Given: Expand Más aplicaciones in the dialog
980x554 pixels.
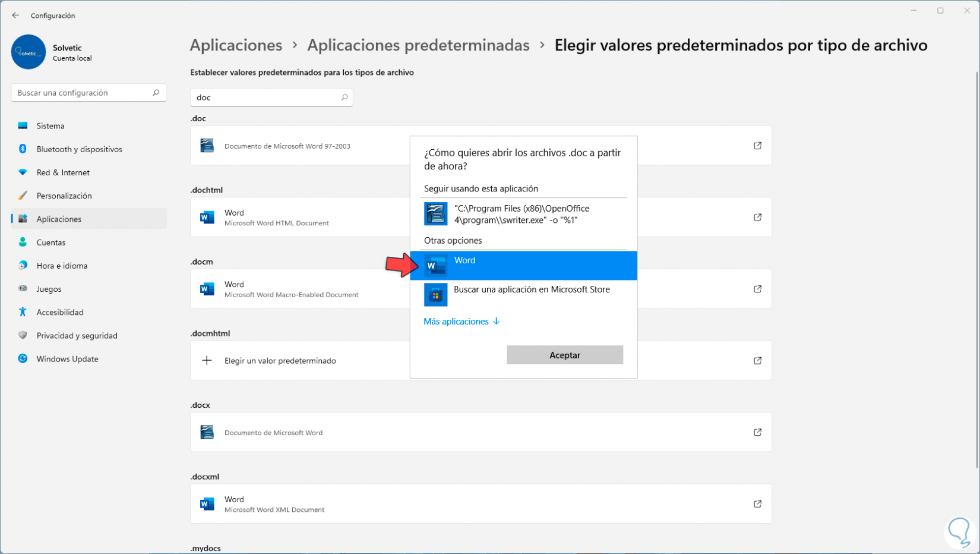Looking at the screenshot, I should click(x=461, y=322).
